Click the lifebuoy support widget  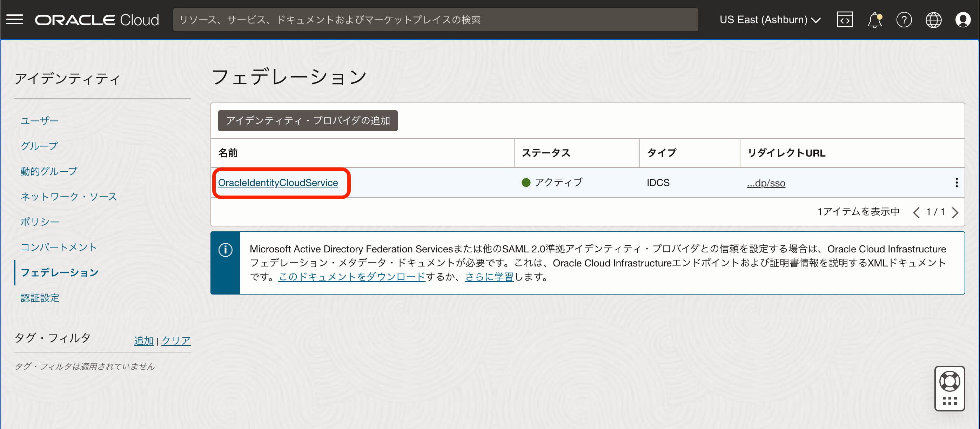click(x=949, y=382)
